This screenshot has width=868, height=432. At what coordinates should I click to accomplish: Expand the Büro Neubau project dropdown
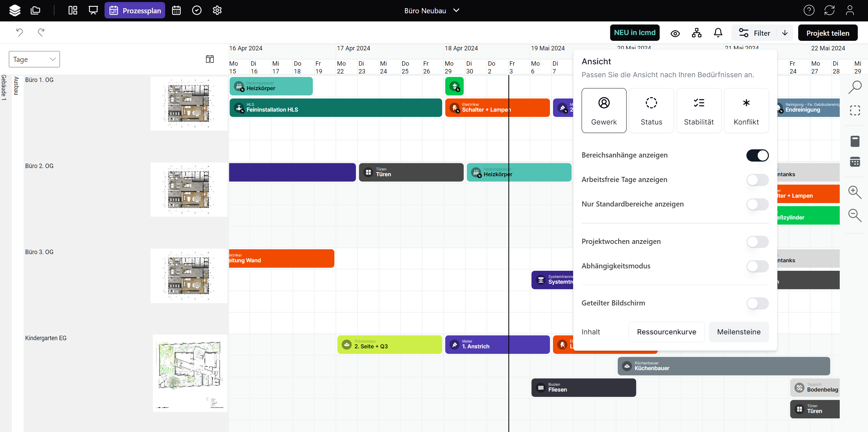(x=431, y=11)
